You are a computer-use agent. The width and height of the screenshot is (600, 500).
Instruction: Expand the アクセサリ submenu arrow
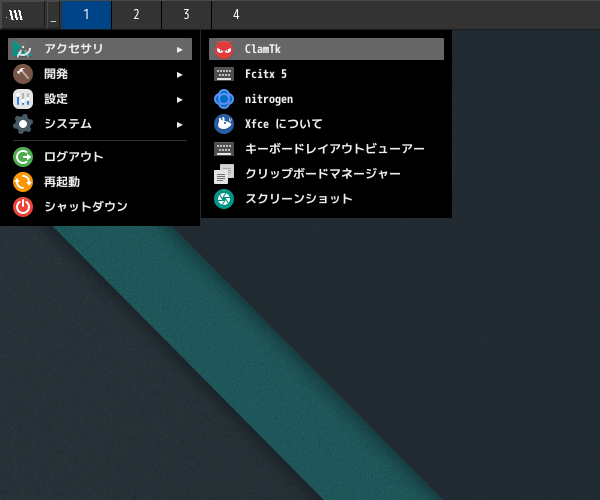point(179,49)
